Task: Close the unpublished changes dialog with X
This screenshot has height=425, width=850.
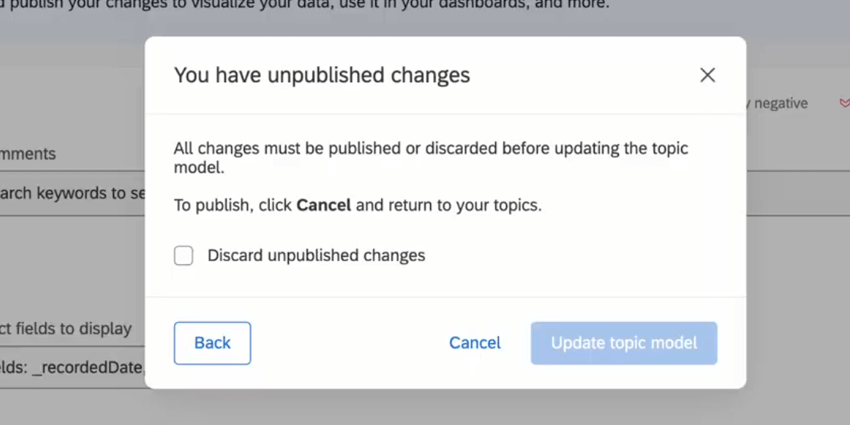Action: point(707,75)
